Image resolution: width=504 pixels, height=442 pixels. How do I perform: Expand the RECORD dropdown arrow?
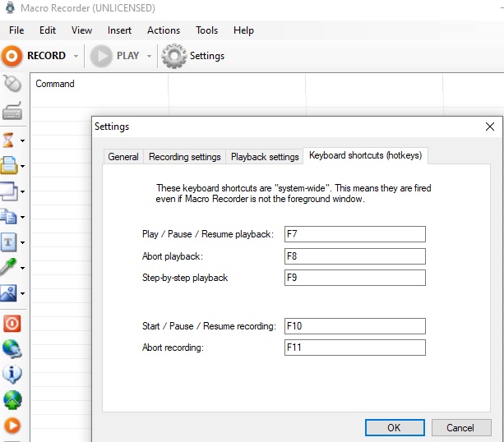pos(76,56)
